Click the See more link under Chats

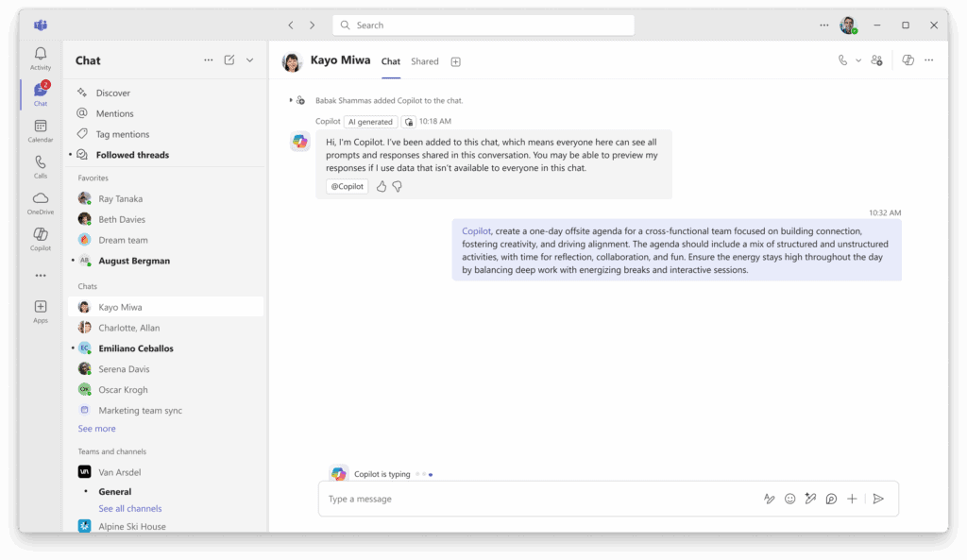[x=97, y=429]
